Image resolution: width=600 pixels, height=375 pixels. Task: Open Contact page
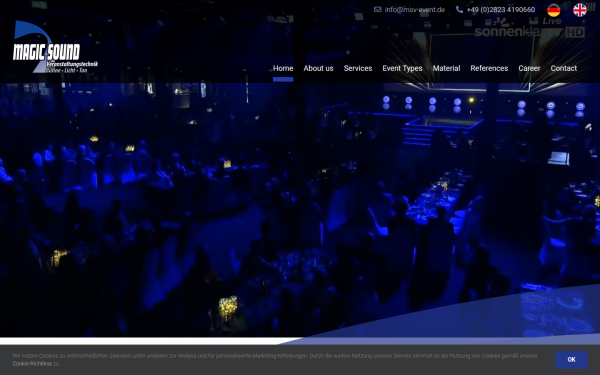(x=564, y=68)
